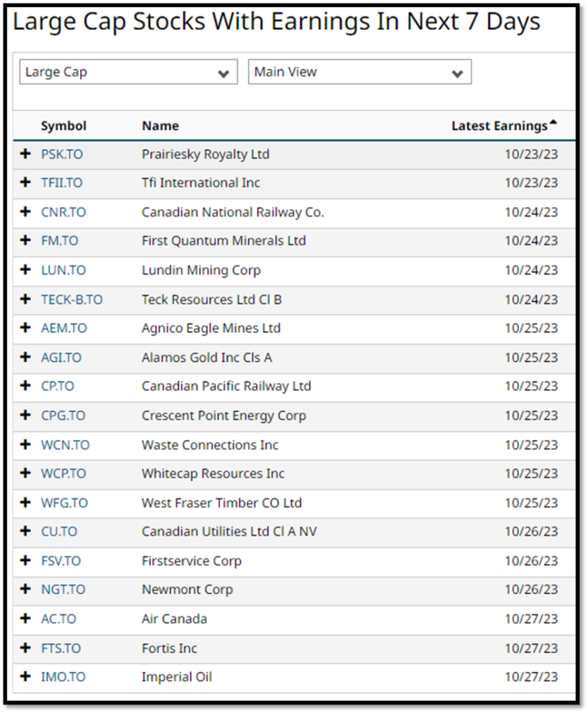Open the CP.TO symbol link
Viewport: 588px width, 713px height.
(57, 386)
